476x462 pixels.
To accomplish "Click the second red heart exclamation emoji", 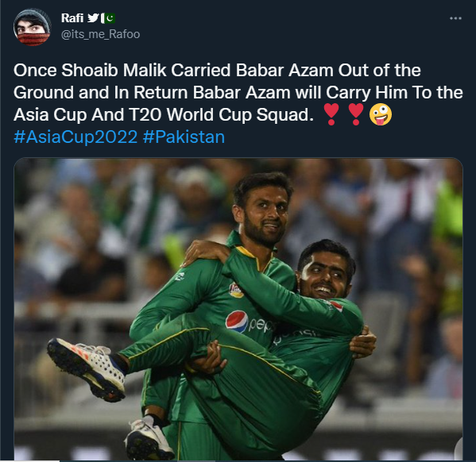I will coord(355,114).
